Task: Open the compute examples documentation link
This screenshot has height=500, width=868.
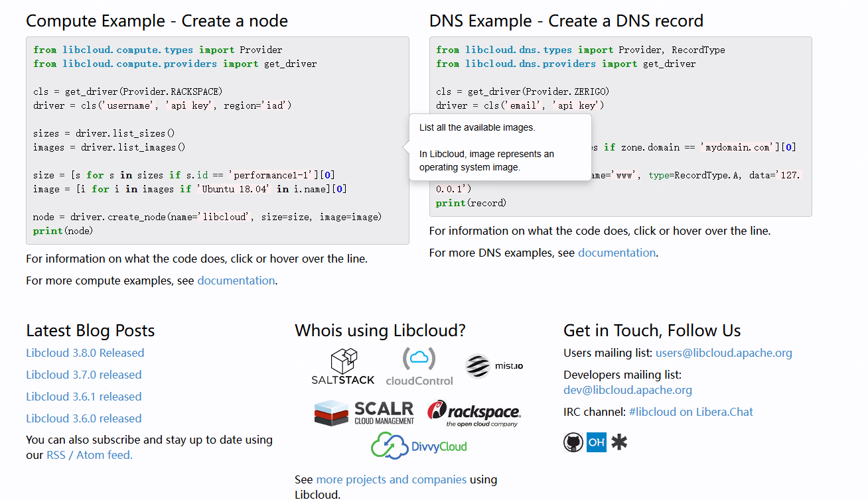Action: point(236,281)
